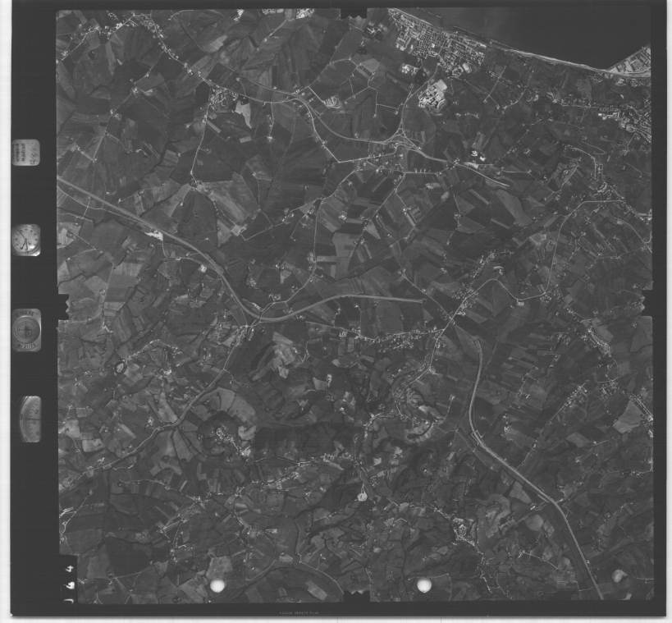The image size is (672, 623).
Task: Click the right edge fiducial notch
Action: point(649,305)
